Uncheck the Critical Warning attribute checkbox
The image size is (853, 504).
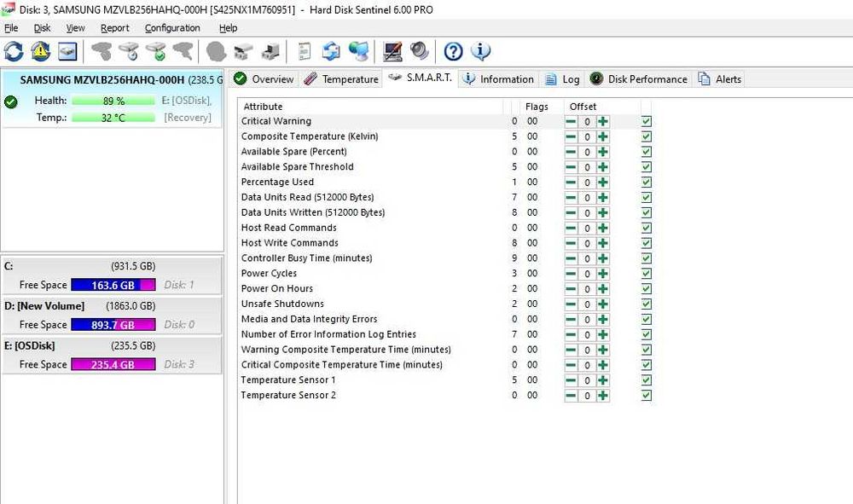[x=647, y=121]
